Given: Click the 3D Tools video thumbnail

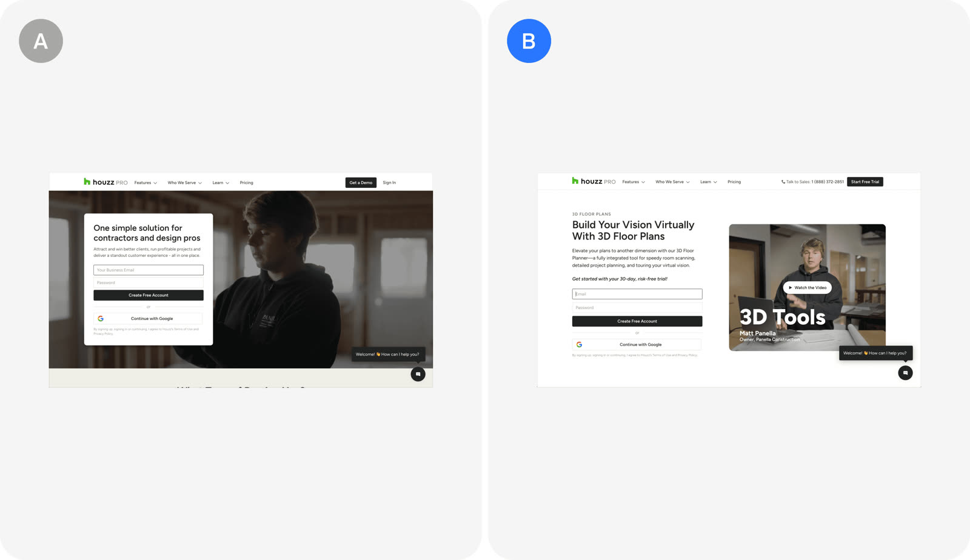Looking at the screenshot, I should (x=808, y=287).
